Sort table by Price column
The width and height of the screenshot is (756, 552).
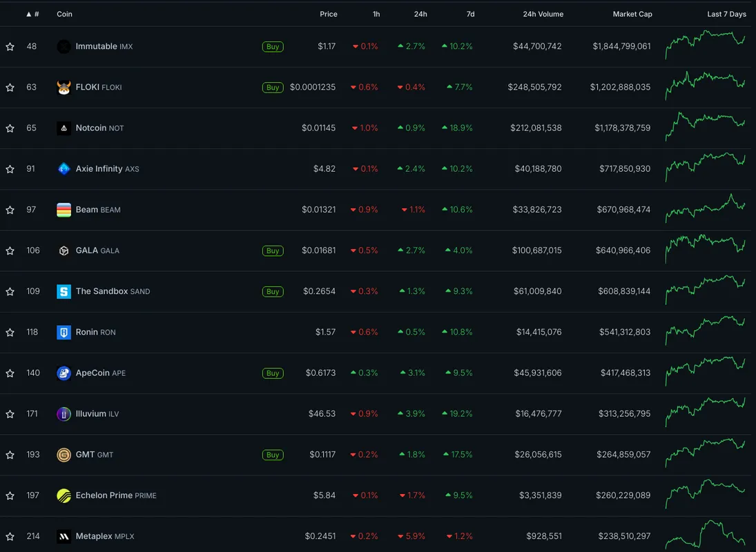point(329,14)
